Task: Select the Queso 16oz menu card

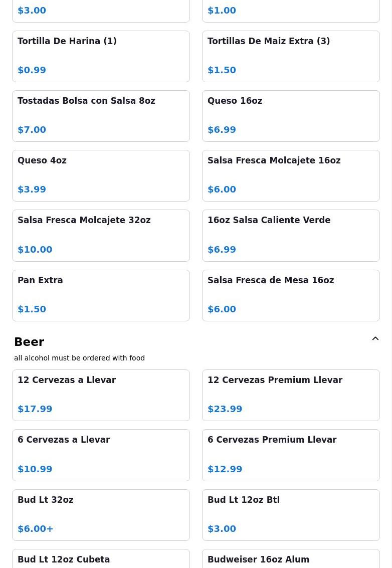Action: point(291,116)
